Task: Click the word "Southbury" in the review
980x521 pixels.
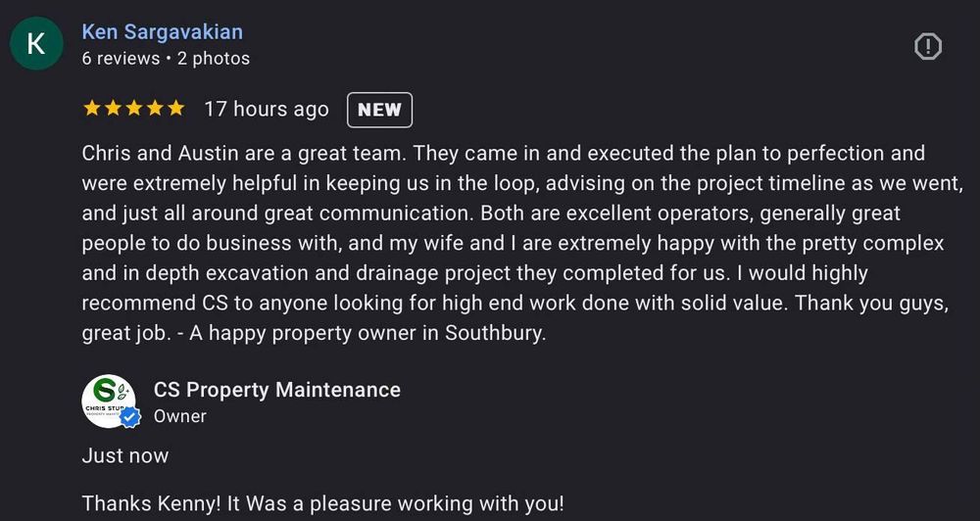Action: (x=493, y=333)
